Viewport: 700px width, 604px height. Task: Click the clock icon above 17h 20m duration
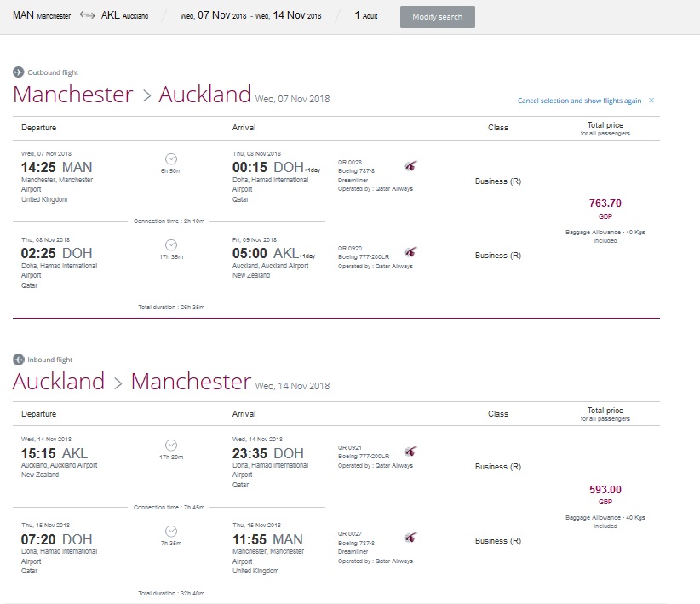click(171, 446)
